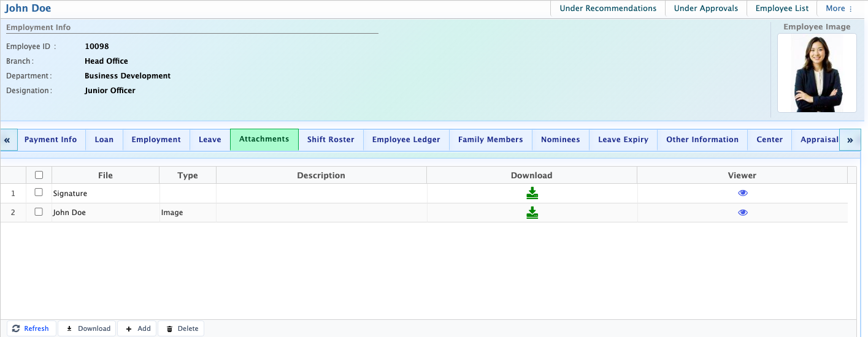The height and width of the screenshot is (337, 868).
Task: Click the bottom Download button
Action: (x=88, y=328)
